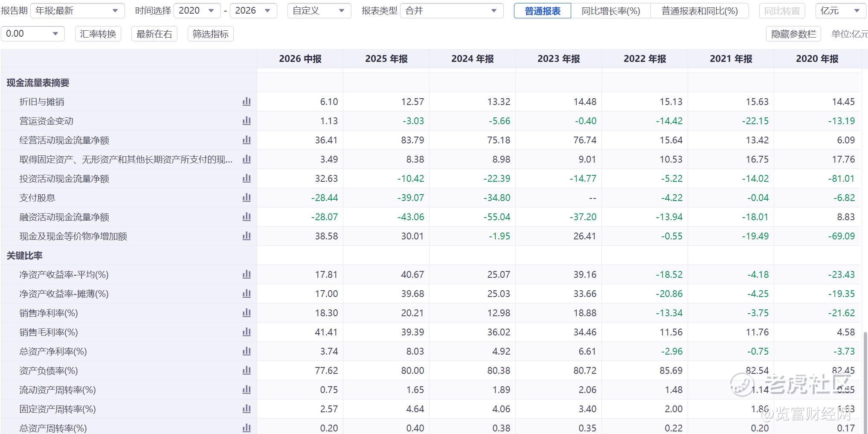Open chart icon for 净资产收益率-摊薄(%) row
Image resolution: width=868 pixels, height=434 pixels.
tap(247, 294)
